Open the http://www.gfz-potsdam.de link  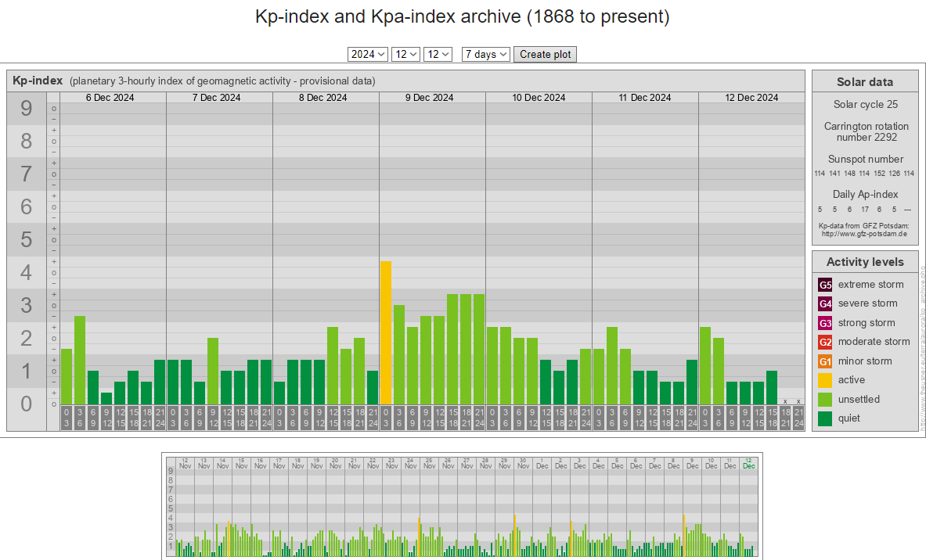864,234
